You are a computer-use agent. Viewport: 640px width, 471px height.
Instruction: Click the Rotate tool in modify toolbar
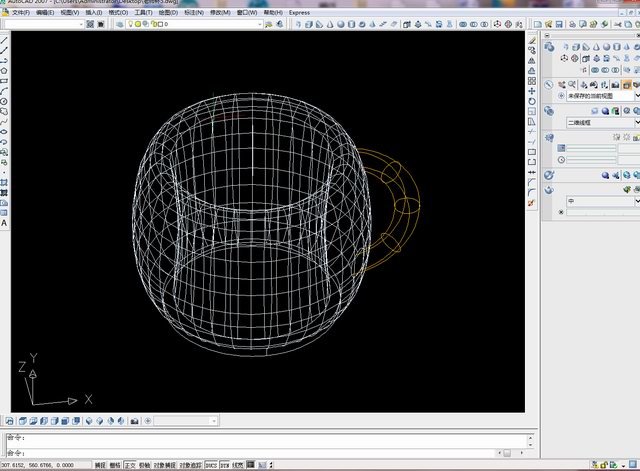click(x=532, y=102)
